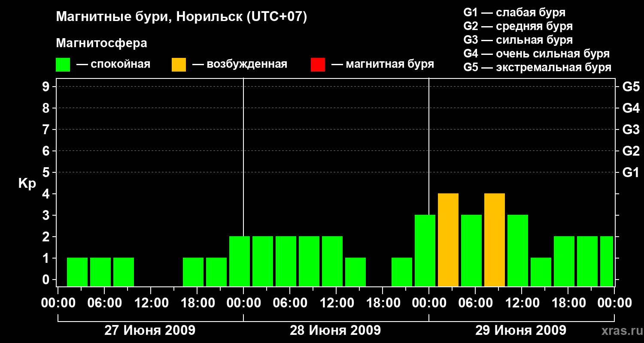
Task: Click the 00:00 label starting 29 Июня
Action: (x=429, y=303)
